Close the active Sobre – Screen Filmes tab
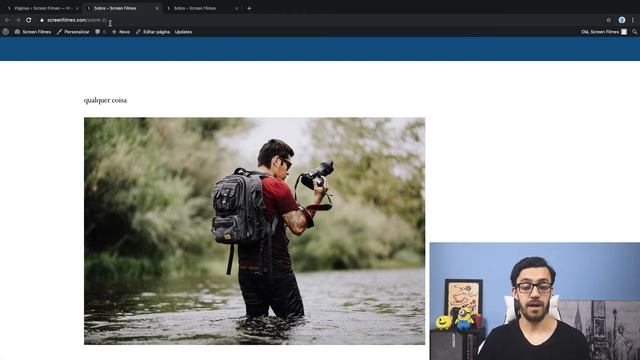Screen dimensions: 640x360 pyautogui.click(x=157, y=8)
